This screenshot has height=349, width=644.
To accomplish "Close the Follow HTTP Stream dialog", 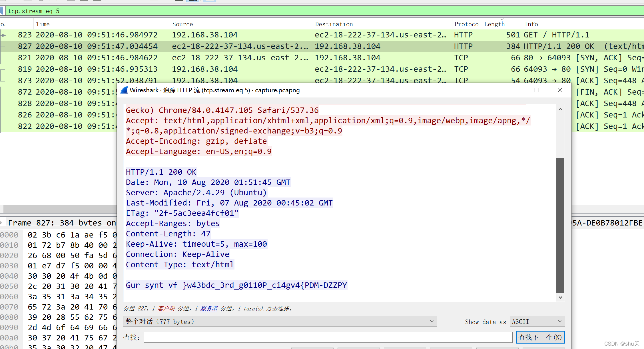I will pyautogui.click(x=560, y=90).
